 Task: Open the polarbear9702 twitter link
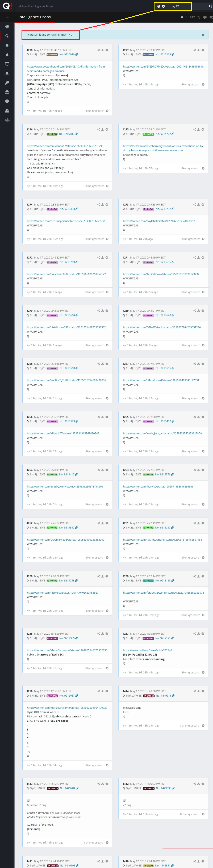66,274
